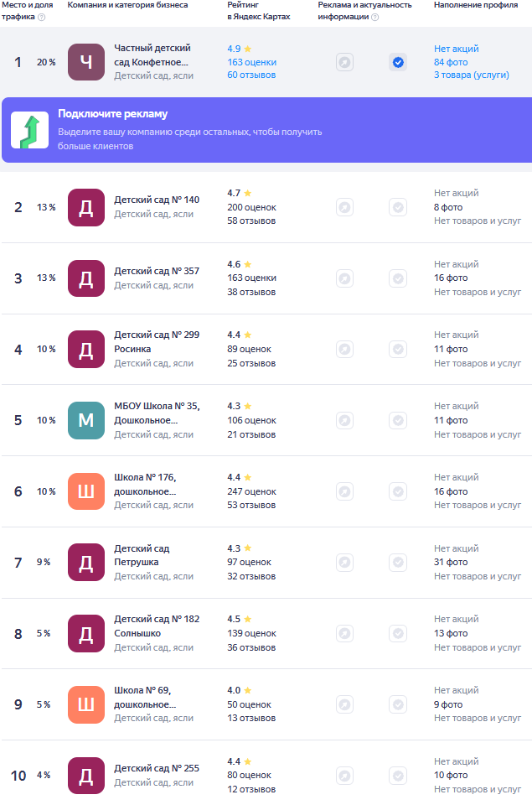Click the gray verification checkmark for Школа № 176
Screen dimensions: 532x805
[x=398, y=491]
